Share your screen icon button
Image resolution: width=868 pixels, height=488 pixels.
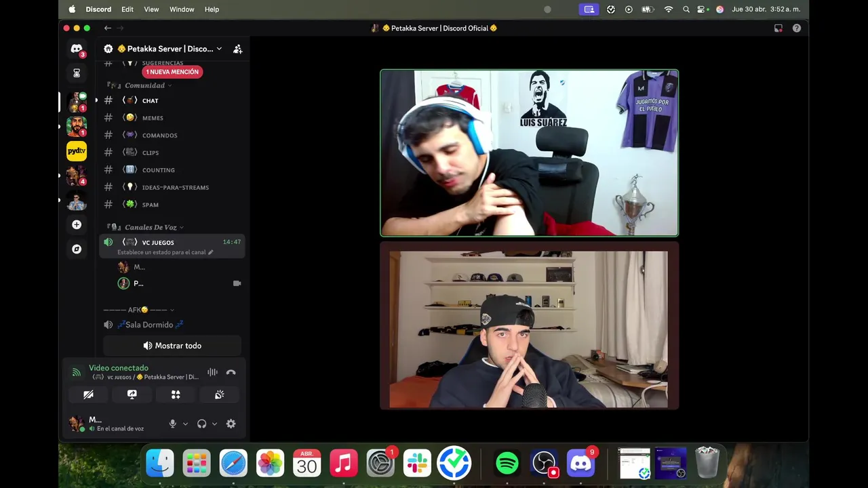pyautogui.click(x=132, y=394)
